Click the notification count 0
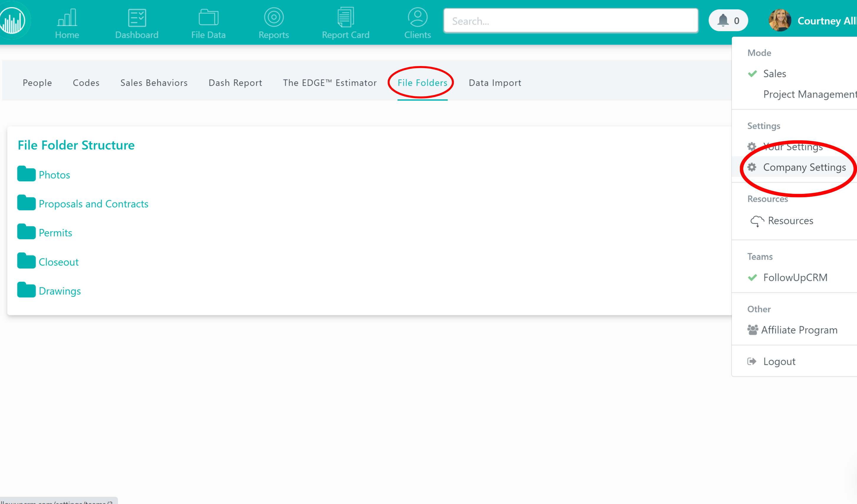This screenshot has width=857, height=504. [x=737, y=21]
